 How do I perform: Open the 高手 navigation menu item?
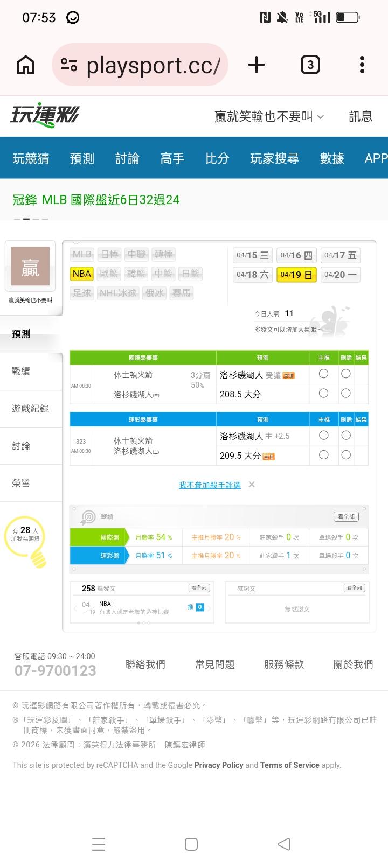click(x=172, y=158)
